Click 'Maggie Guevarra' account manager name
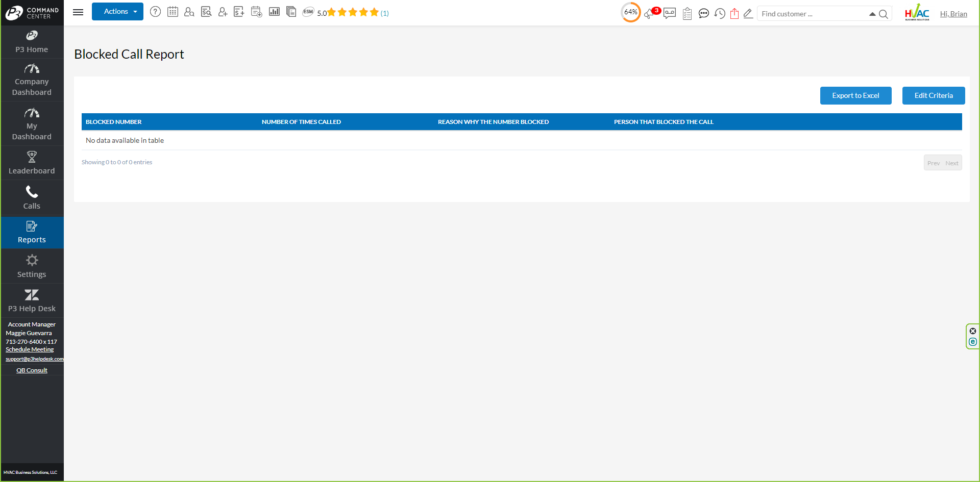 [x=29, y=333]
